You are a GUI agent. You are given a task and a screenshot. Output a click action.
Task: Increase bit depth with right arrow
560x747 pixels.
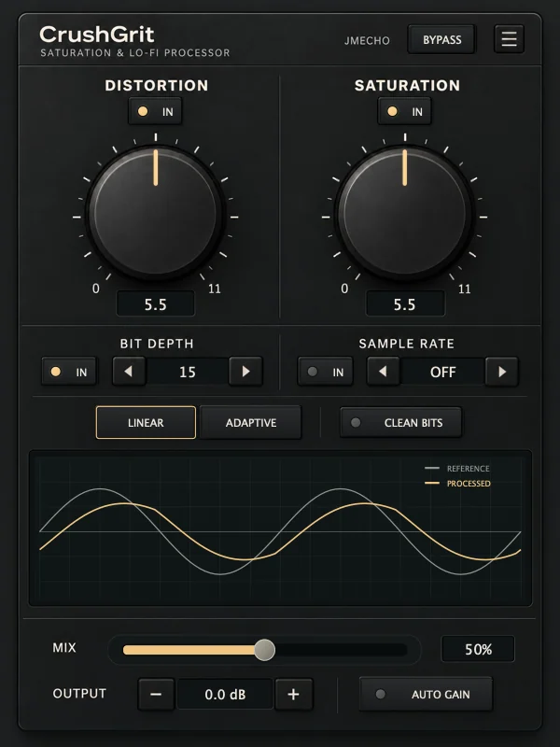(245, 372)
